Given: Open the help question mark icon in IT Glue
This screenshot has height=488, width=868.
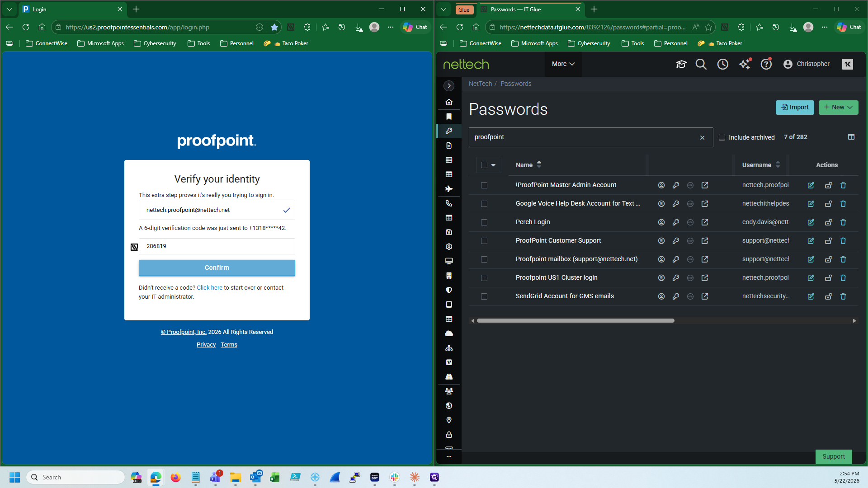Looking at the screenshot, I should point(766,64).
